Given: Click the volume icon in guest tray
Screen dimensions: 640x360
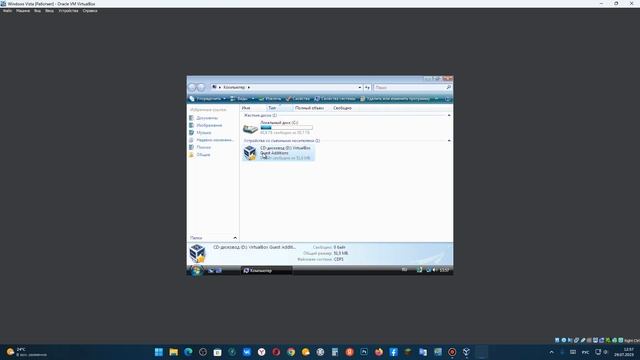Looking at the screenshot, I should (x=434, y=270).
